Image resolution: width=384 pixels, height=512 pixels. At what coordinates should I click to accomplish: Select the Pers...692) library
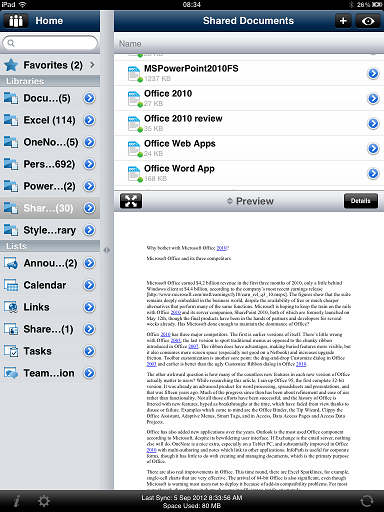pyautogui.click(x=50, y=164)
